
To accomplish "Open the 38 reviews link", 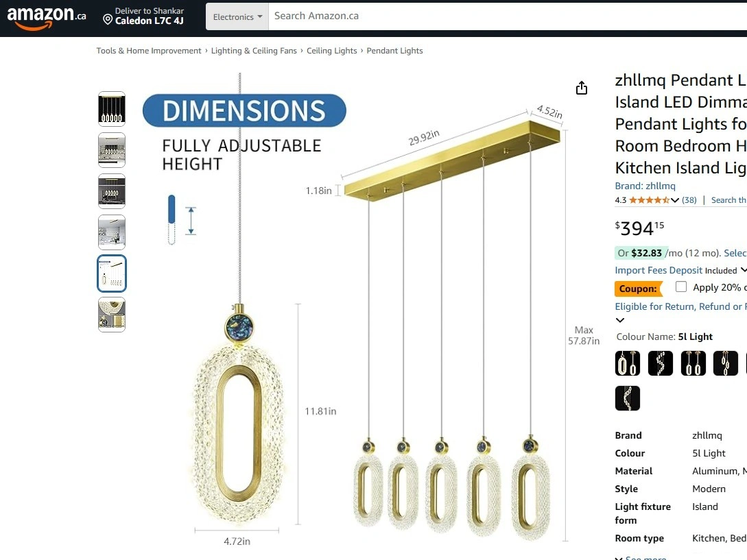I will tap(689, 200).
